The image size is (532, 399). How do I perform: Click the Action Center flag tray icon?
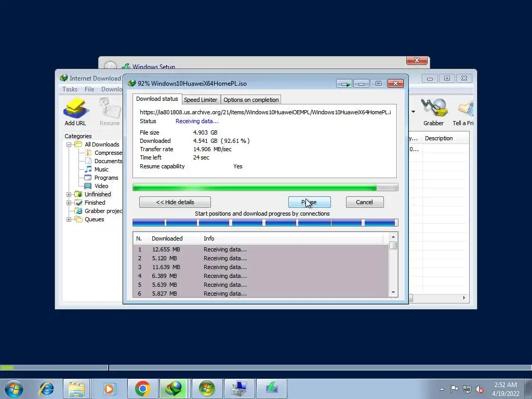pos(454,389)
